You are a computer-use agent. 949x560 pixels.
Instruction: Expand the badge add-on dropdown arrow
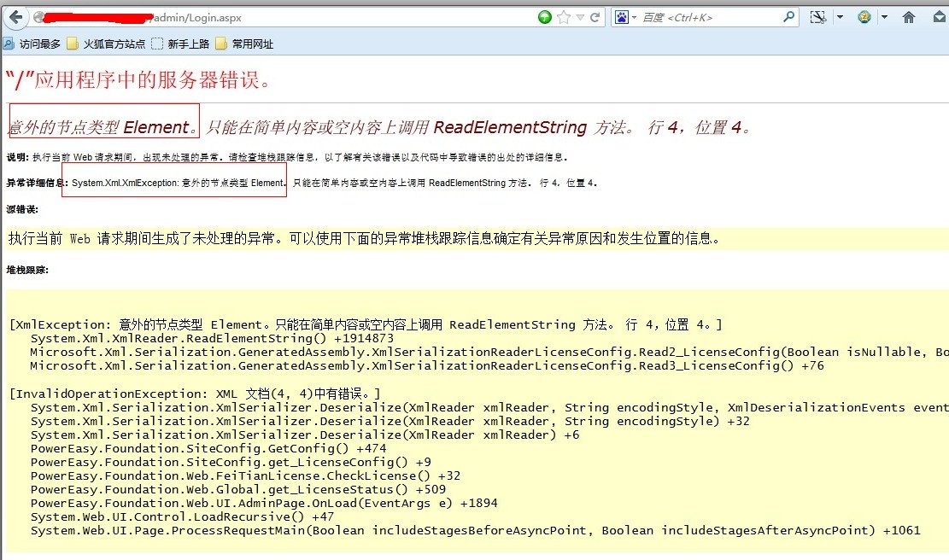[x=884, y=17]
